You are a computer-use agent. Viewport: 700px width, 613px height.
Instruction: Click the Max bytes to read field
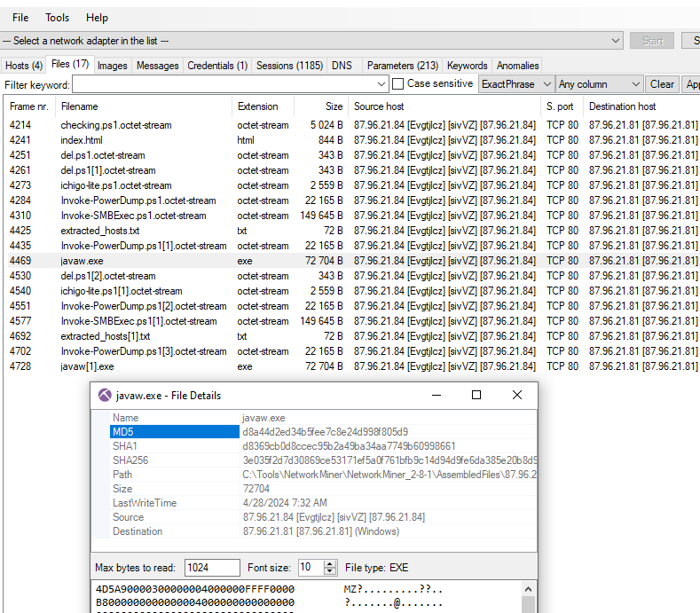(x=212, y=568)
